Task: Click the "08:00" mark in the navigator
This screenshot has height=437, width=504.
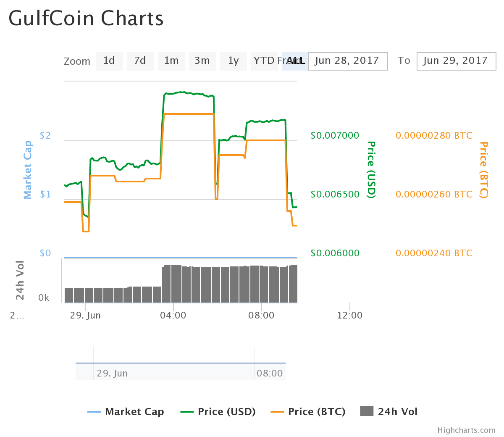Action: pos(269,373)
